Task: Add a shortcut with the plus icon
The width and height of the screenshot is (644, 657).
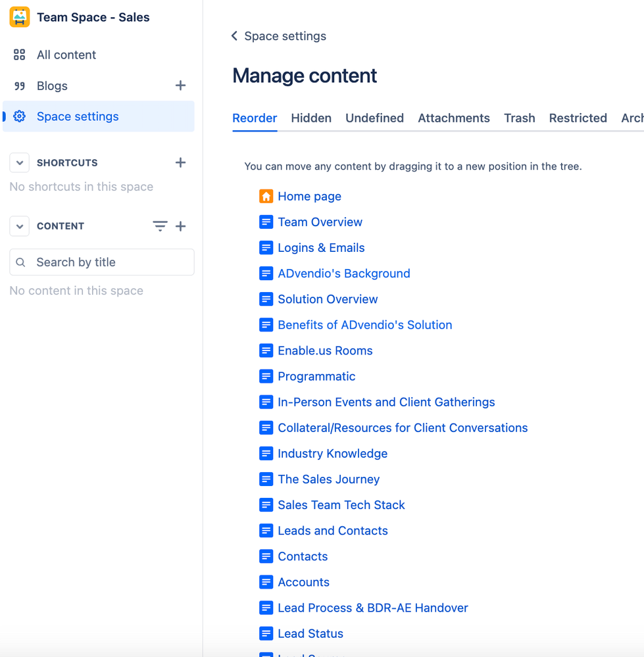Action: (180, 162)
